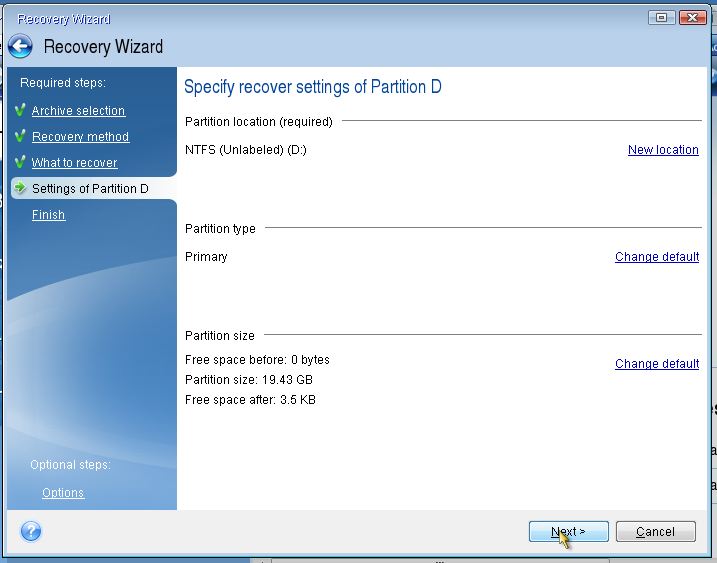Open help with the question mark icon
The image size is (717, 563).
click(31, 531)
